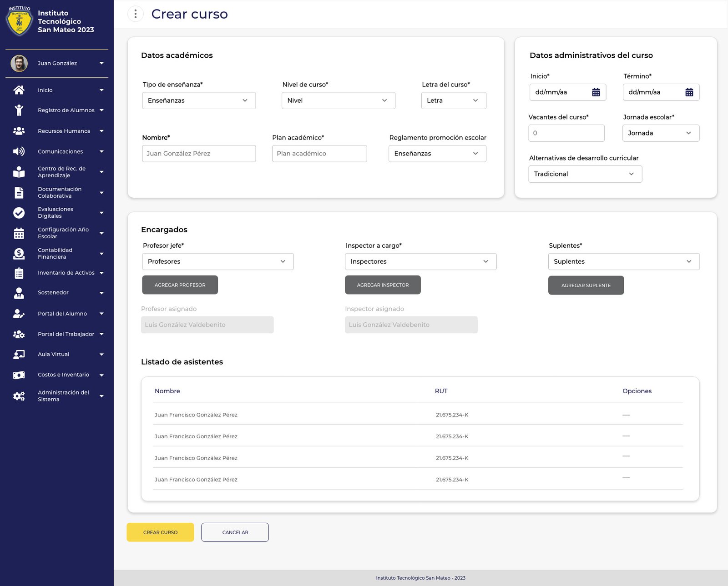Click the three-dot menu beside Crear curso
The image size is (728, 586).
click(x=135, y=14)
